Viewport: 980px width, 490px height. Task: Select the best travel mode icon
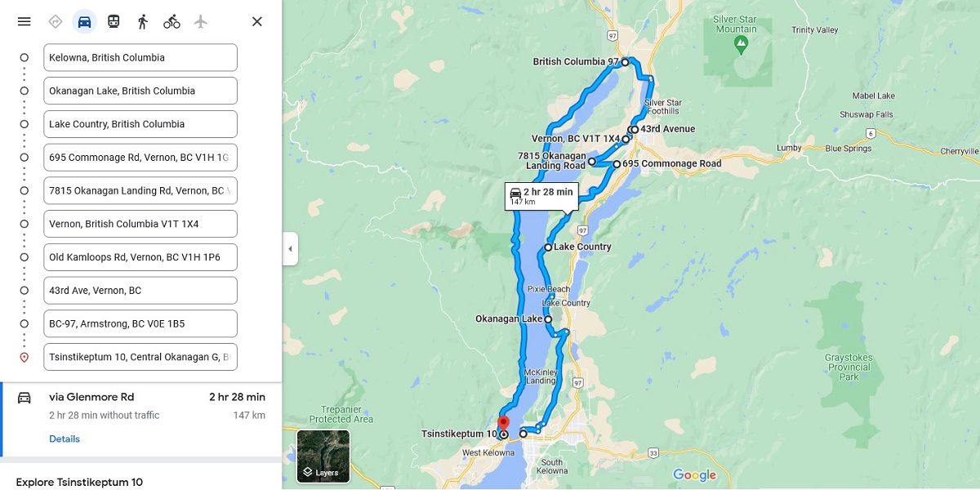point(56,21)
